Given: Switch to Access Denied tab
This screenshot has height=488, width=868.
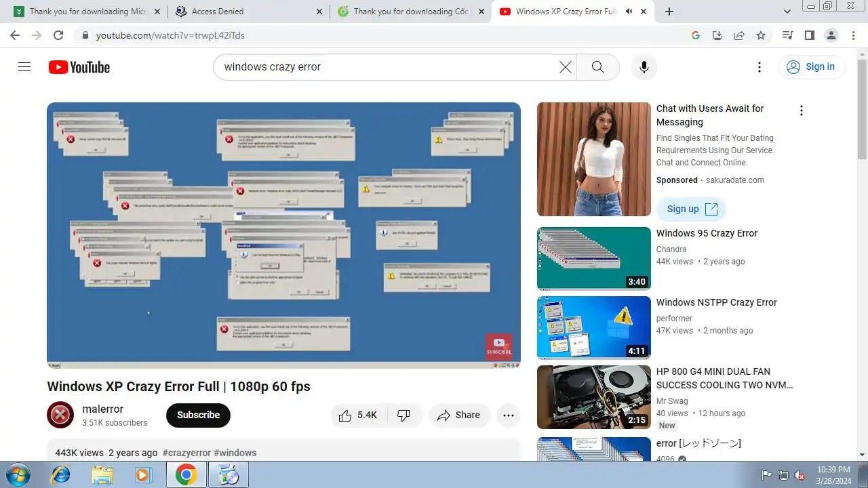Looking at the screenshot, I should (248, 12).
